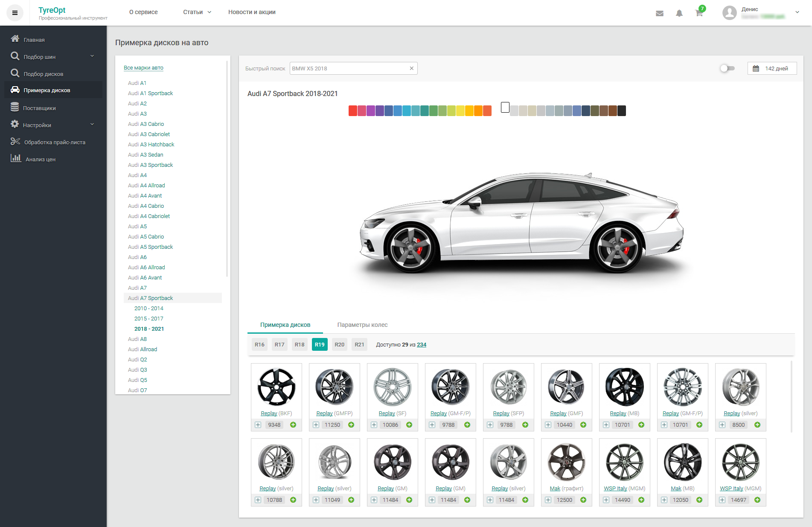Click the Replay (BKF) wheel thumbnail
This screenshot has width=812, height=527.
point(276,387)
